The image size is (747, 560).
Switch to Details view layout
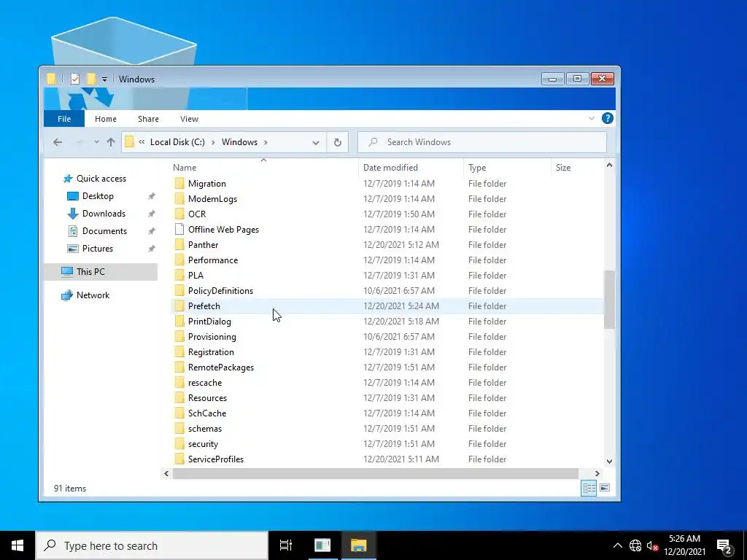(x=589, y=488)
